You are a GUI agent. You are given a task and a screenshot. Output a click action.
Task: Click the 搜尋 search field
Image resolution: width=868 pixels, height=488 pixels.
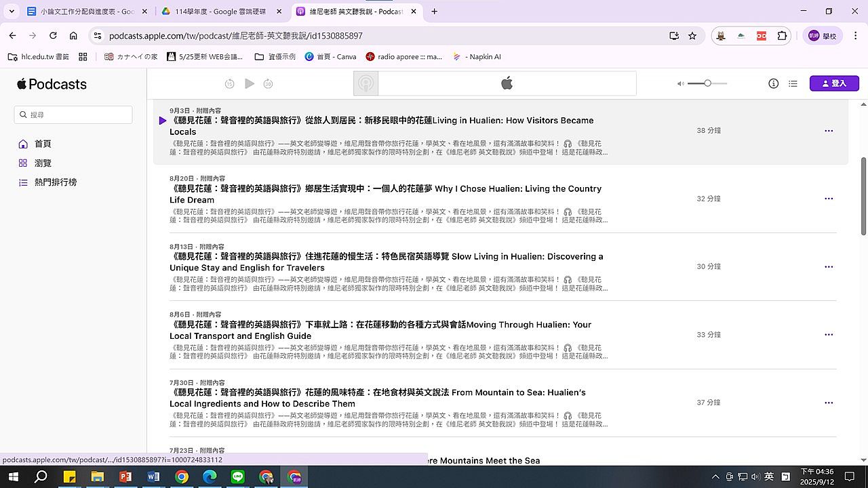click(x=73, y=115)
